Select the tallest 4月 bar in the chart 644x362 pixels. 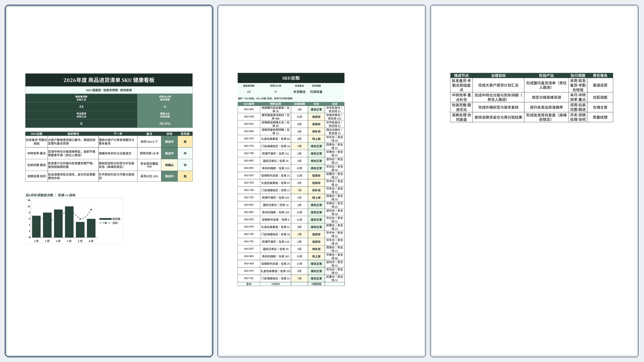(x=69, y=222)
